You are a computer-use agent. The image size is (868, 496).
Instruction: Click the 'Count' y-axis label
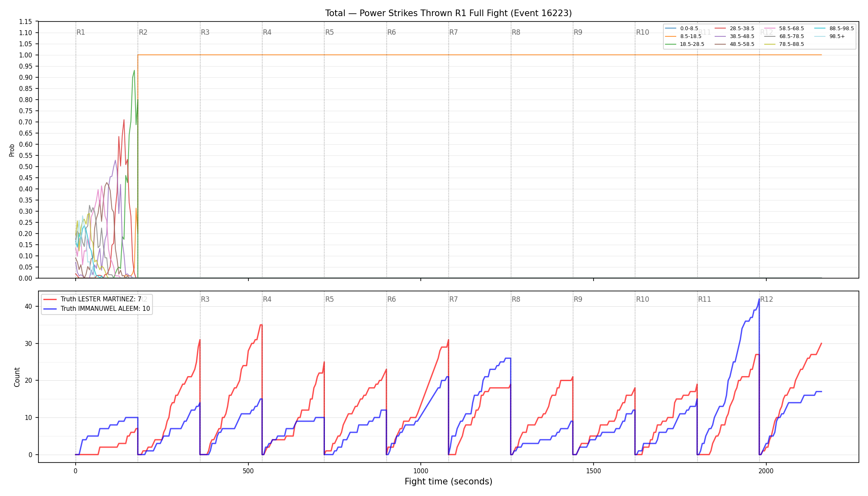coord(17,377)
